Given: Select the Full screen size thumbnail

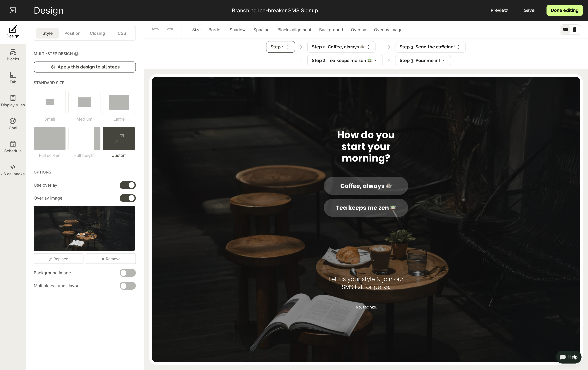Looking at the screenshot, I should click(x=50, y=139).
